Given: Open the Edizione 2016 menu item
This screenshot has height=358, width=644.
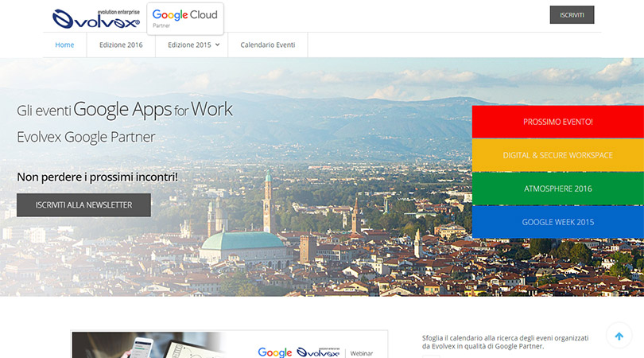Looking at the screenshot, I should click(121, 45).
